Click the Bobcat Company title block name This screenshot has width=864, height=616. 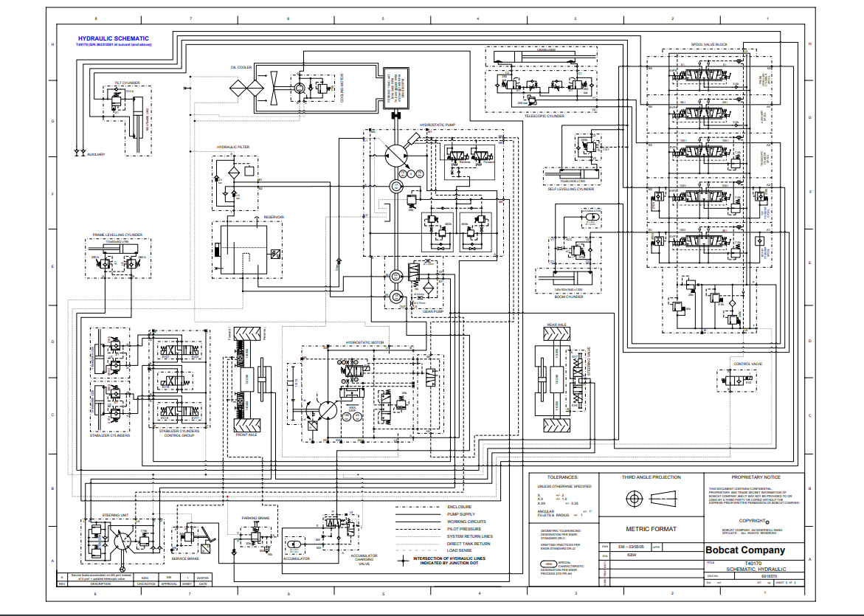point(744,550)
